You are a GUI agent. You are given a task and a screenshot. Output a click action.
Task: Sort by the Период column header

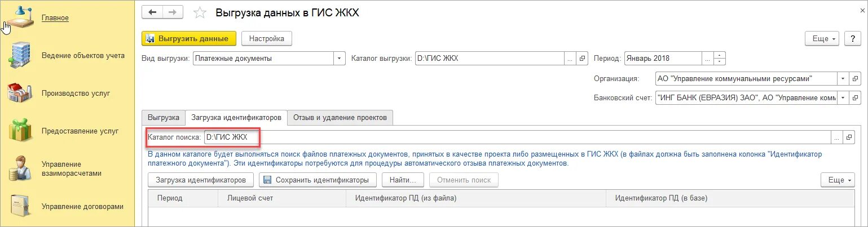click(x=183, y=198)
